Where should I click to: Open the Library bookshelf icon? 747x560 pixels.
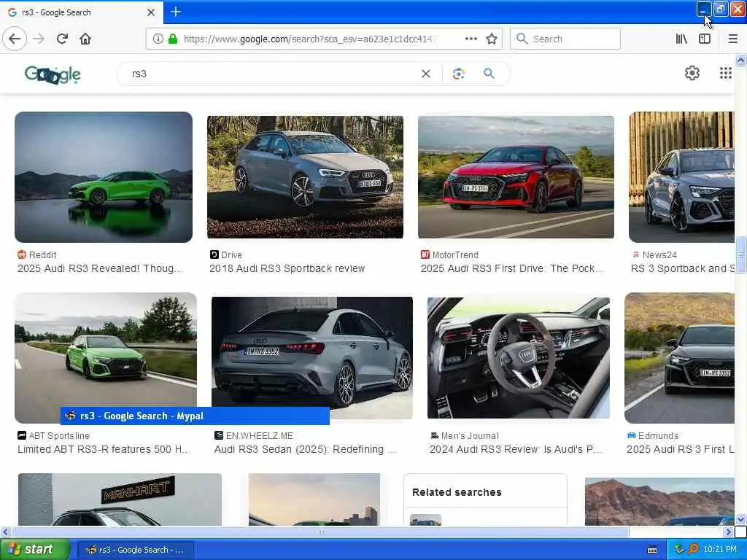[x=681, y=39]
